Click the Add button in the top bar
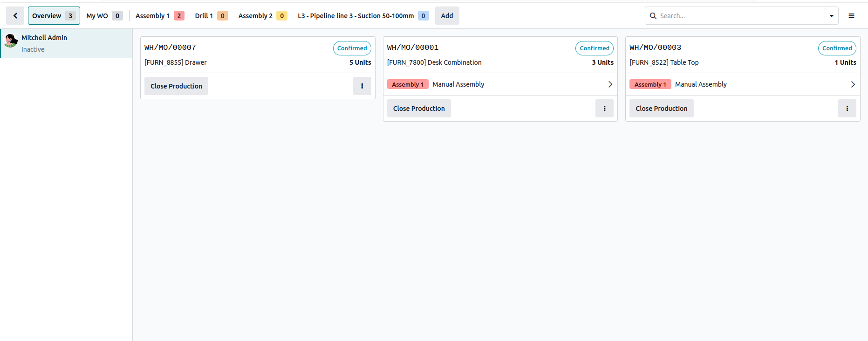The image size is (868, 341). [447, 16]
